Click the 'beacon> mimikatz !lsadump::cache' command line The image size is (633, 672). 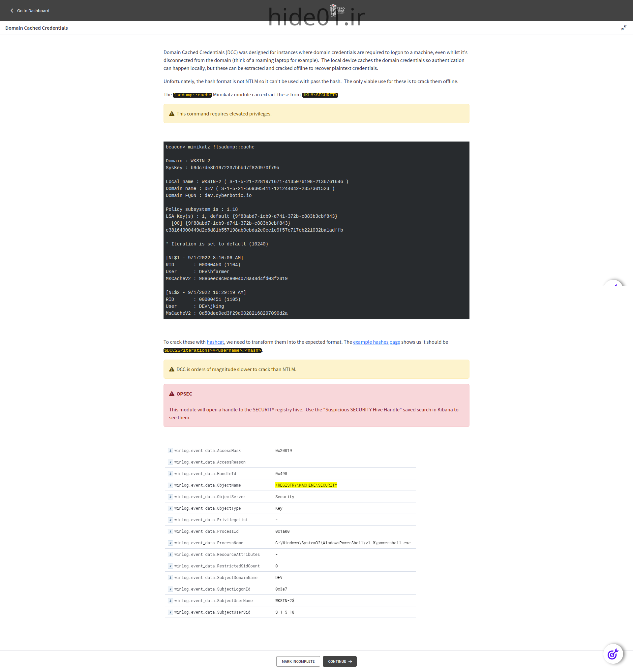pyautogui.click(x=210, y=147)
